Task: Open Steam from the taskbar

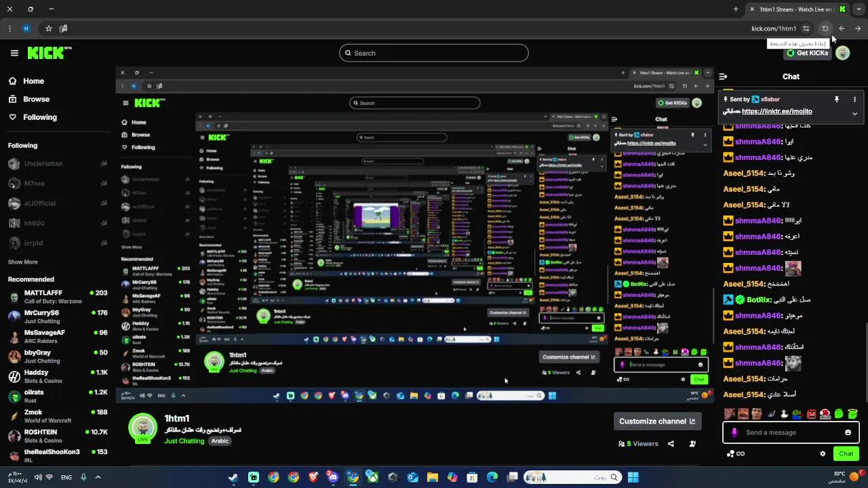Action: pyautogui.click(x=233, y=477)
